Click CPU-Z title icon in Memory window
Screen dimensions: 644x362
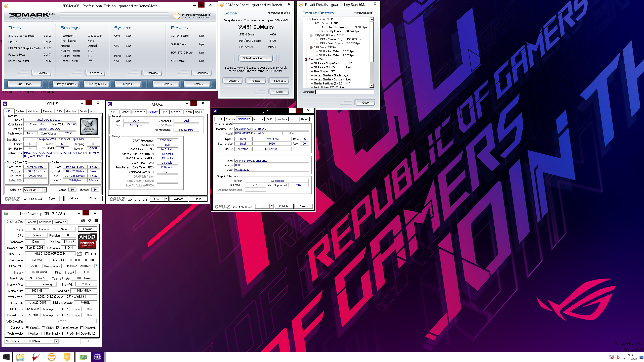110,104
